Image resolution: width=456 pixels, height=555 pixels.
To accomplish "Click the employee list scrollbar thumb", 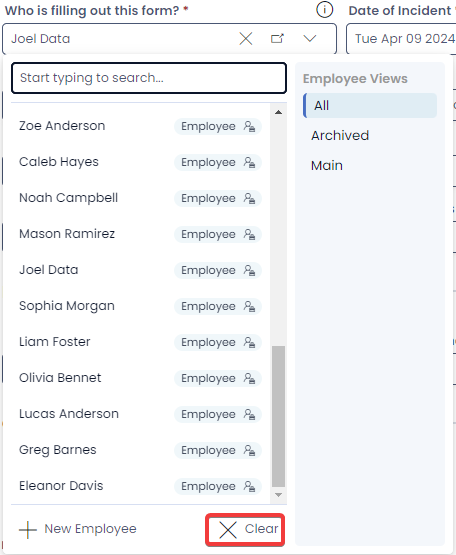I will [278, 417].
